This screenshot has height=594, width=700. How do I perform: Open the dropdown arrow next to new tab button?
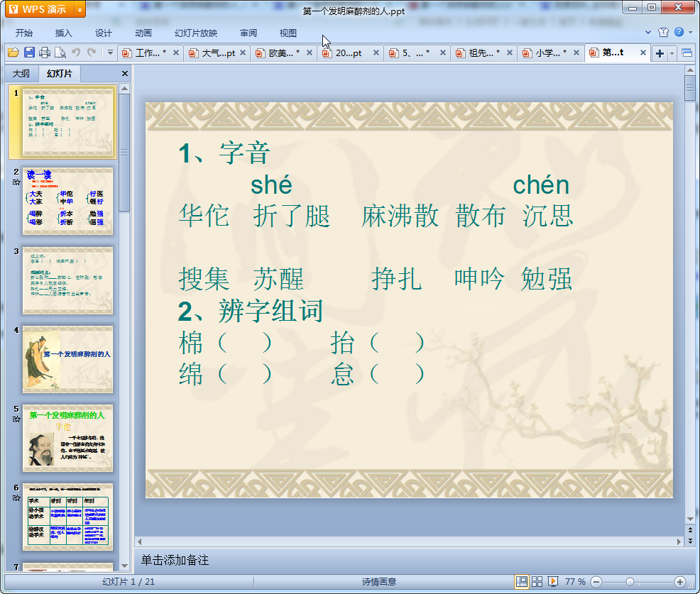coord(672,53)
